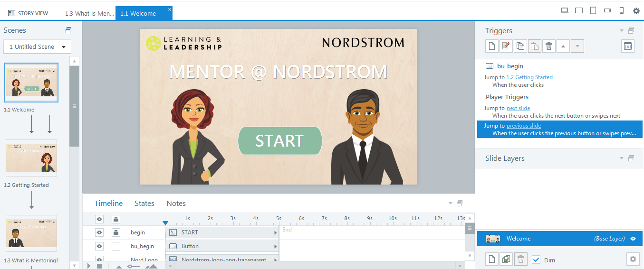The image size is (644, 269).
Task: Hide the 'bu_begin' timeline object
Action: [x=99, y=246]
